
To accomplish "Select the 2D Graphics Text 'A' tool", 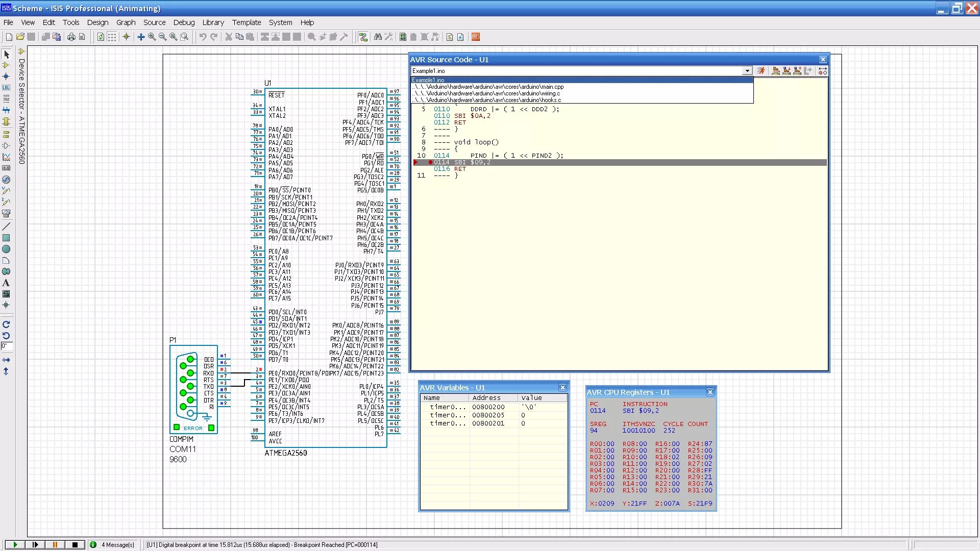I will (x=6, y=283).
